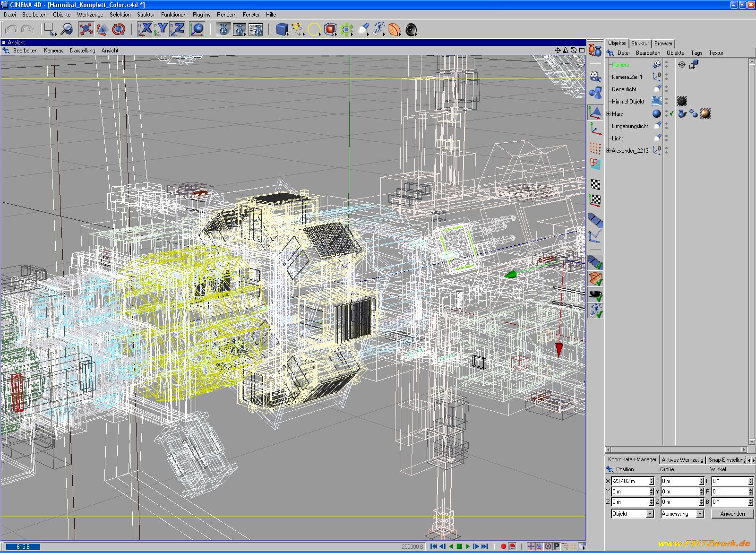Viewport: 756px width, 553px height.
Task: Toggle the Z axis lock
Action: click(x=177, y=29)
